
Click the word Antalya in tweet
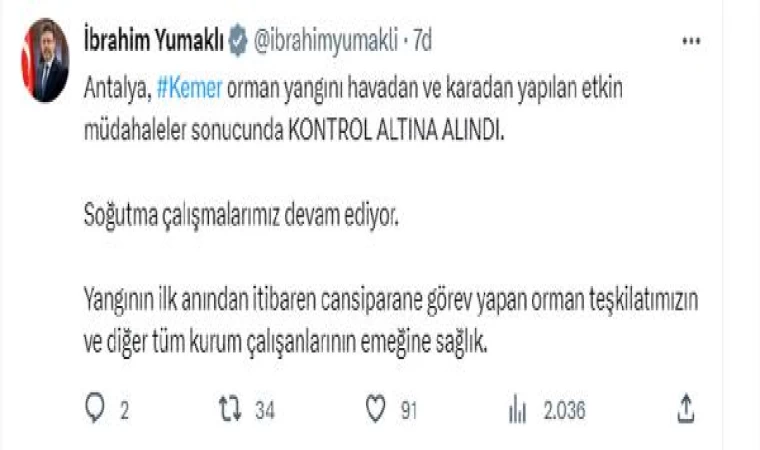click(x=118, y=89)
